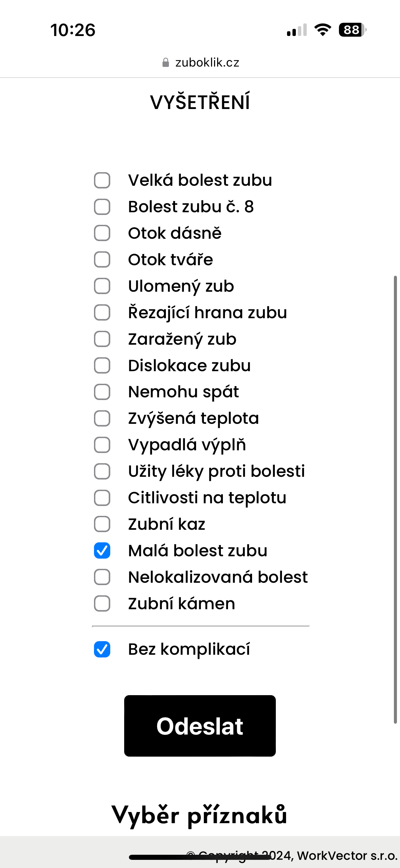Disable the Bez komplikací toggle
The image size is (400, 868).
click(102, 649)
